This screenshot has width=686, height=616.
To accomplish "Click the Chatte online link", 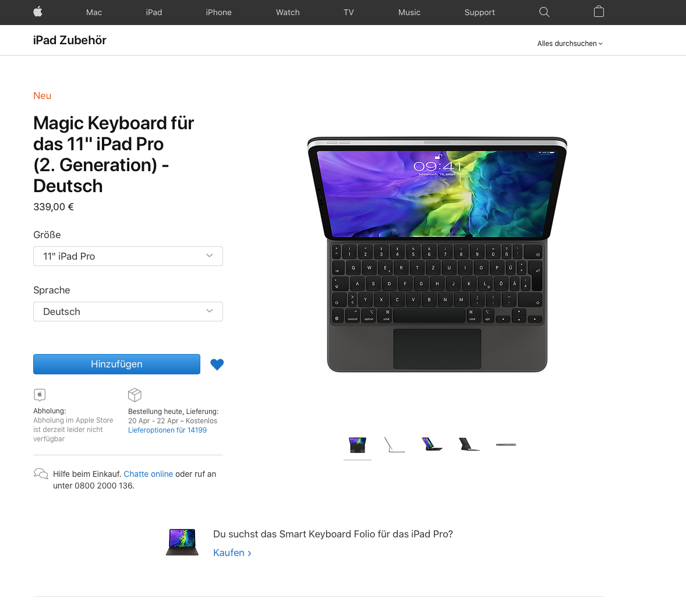I will (x=148, y=474).
